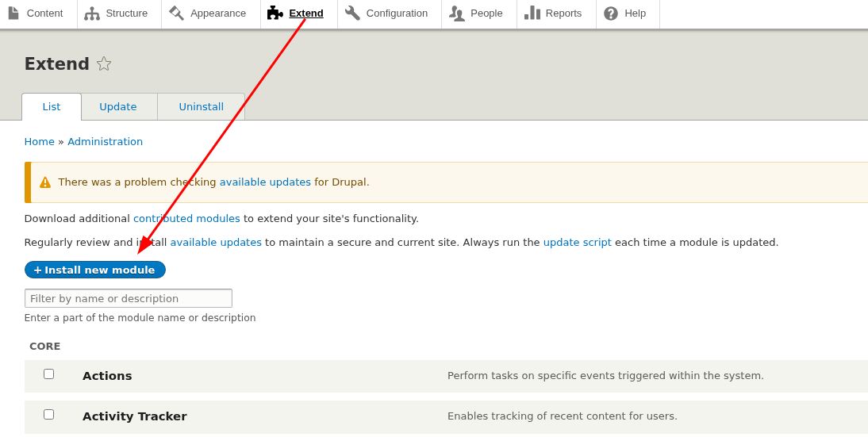Click the Extend menu label
The height and width of the screenshot is (437, 868).
click(x=306, y=13)
